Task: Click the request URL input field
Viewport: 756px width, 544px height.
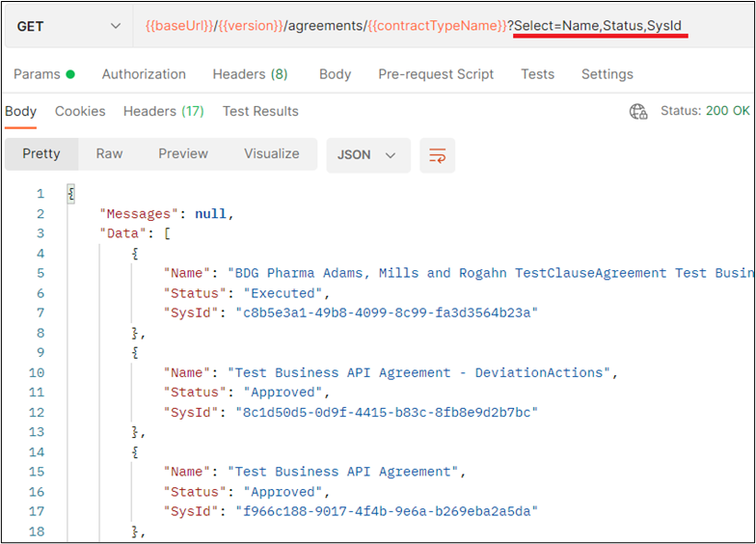Action: (443, 27)
